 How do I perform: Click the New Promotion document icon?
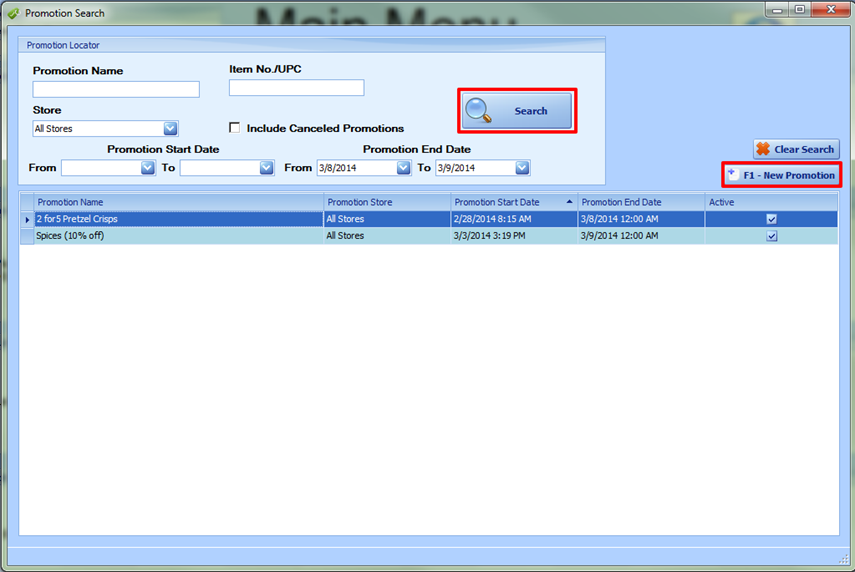(733, 175)
